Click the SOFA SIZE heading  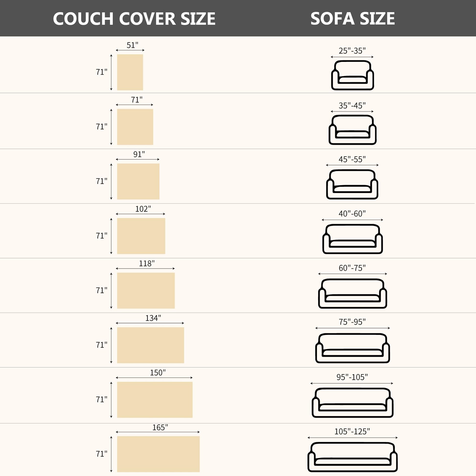(352, 19)
